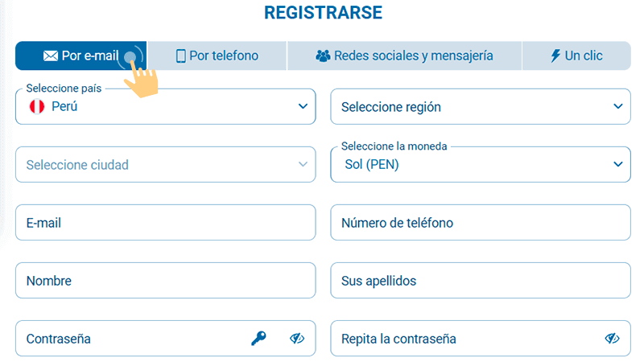Click into the Nombre field
Image resolution: width=644 pixels, height=362 pixels.
pyautogui.click(x=165, y=281)
